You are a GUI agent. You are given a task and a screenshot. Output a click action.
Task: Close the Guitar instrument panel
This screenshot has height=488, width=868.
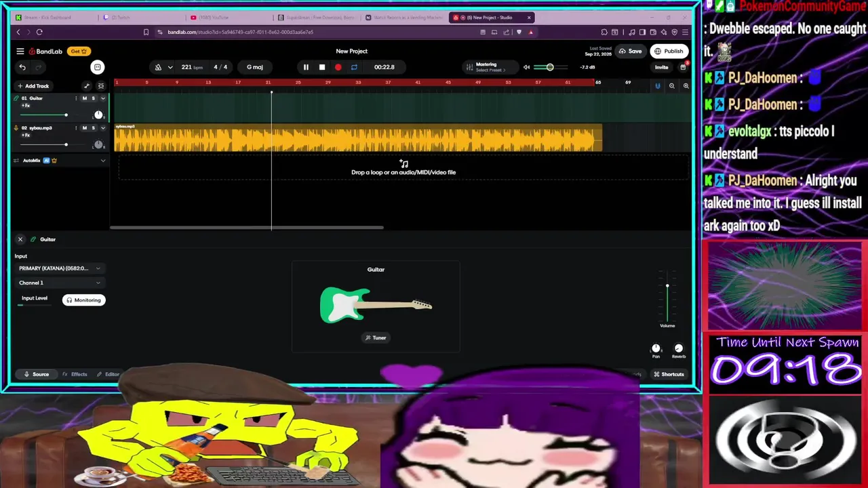coord(20,239)
